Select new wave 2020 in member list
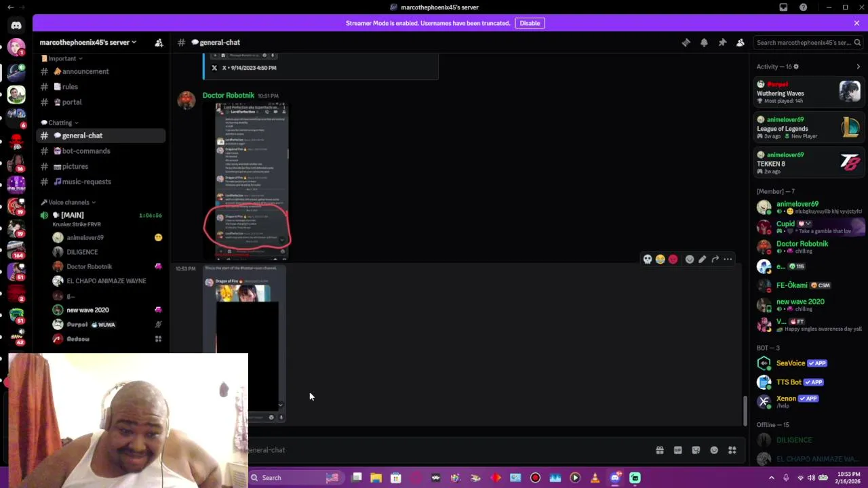The width and height of the screenshot is (868, 488). [809, 305]
